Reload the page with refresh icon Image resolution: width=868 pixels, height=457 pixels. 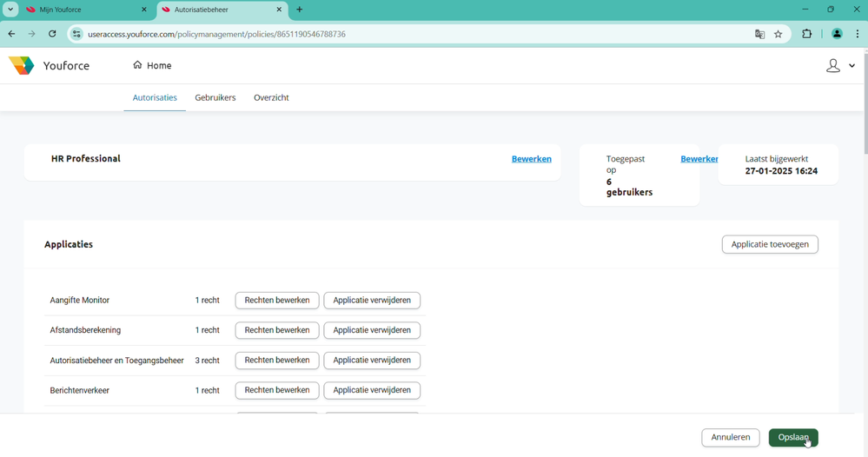[x=52, y=34]
